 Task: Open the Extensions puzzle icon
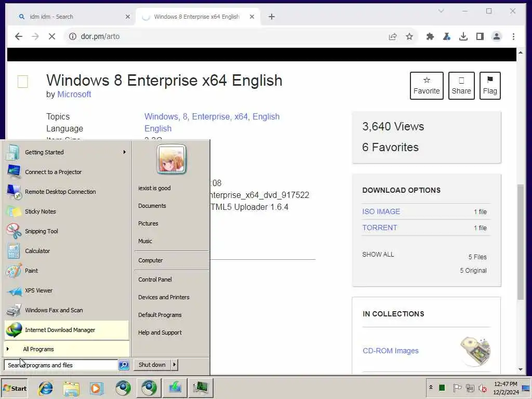click(430, 36)
